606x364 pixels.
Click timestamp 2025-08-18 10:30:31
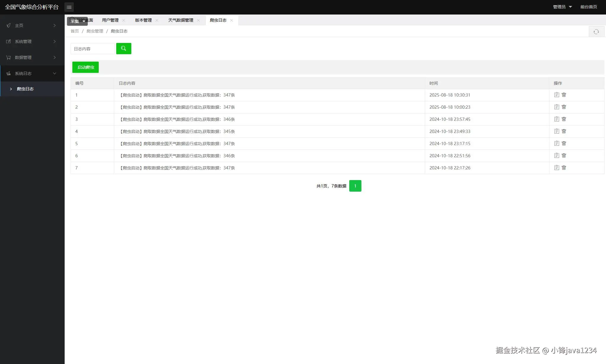450,95
